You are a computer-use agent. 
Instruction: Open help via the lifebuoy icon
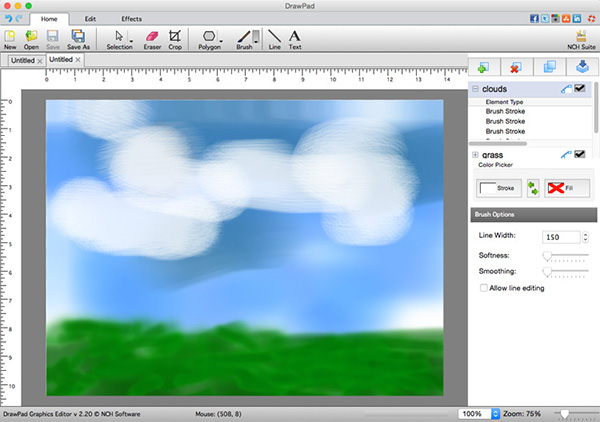(x=592, y=18)
